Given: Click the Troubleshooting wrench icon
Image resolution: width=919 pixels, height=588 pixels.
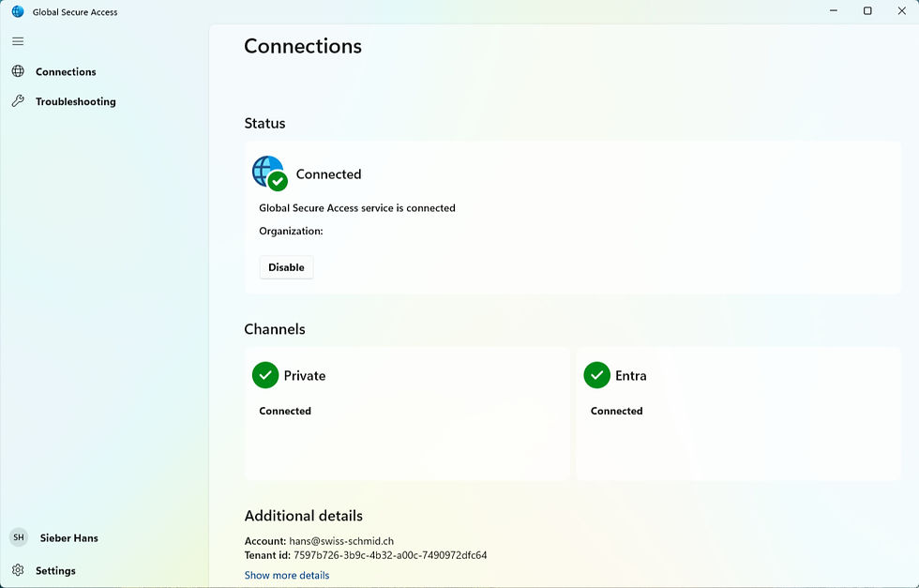Looking at the screenshot, I should [x=18, y=101].
